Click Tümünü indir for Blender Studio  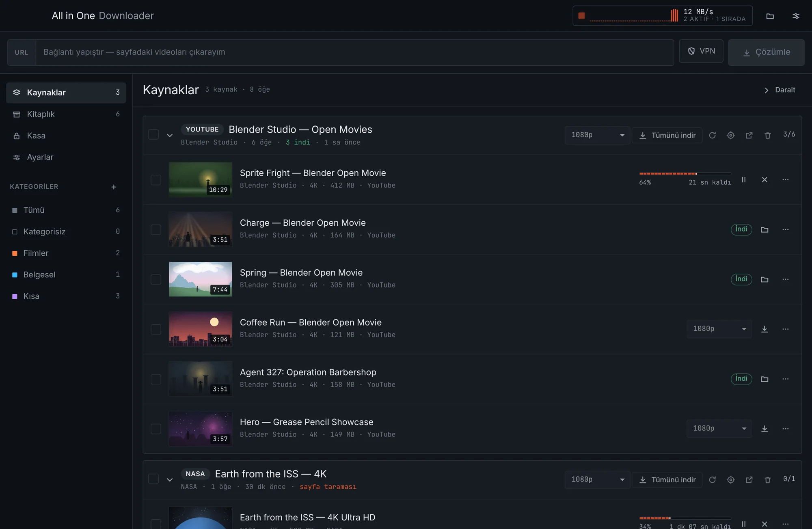(x=667, y=135)
